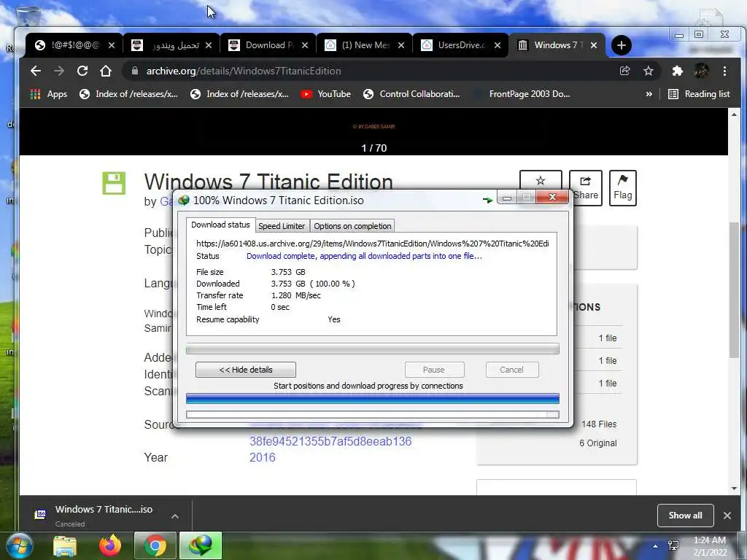The image size is (747, 560).
Task: Close the UsersDrive.c tab
Action: (498, 45)
